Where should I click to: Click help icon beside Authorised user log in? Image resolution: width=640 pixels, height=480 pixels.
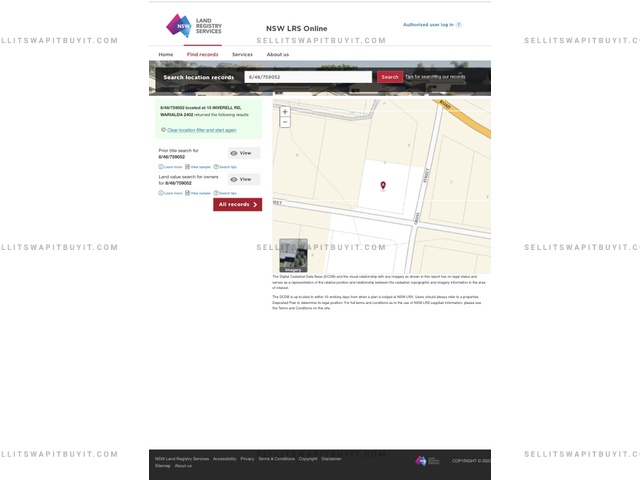pyautogui.click(x=459, y=25)
